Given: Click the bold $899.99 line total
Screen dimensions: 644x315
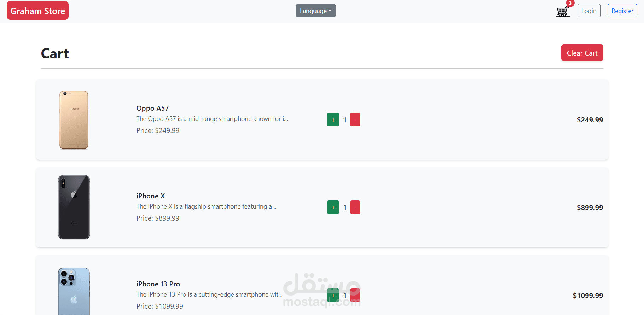Looking at the screenshot, I should 590,208.
